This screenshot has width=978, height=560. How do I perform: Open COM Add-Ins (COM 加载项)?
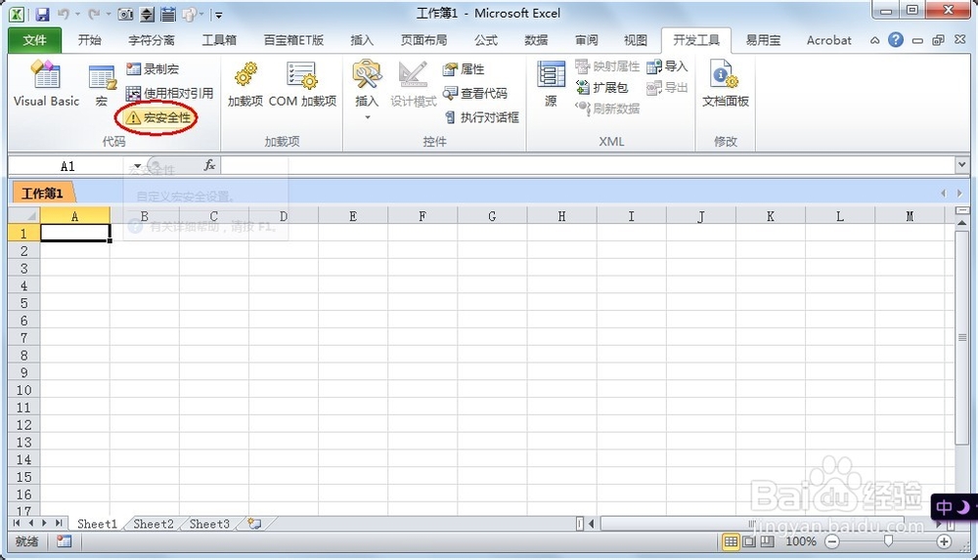302,84
